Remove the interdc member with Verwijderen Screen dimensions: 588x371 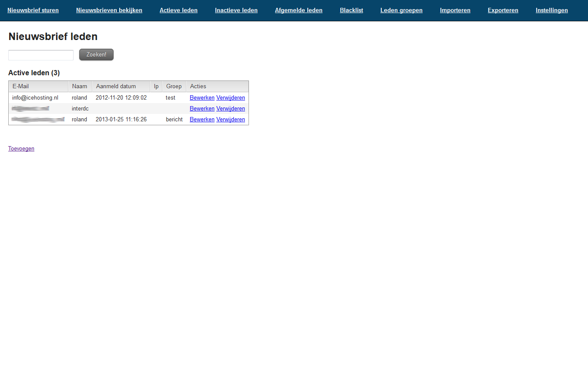coord(230,109)
